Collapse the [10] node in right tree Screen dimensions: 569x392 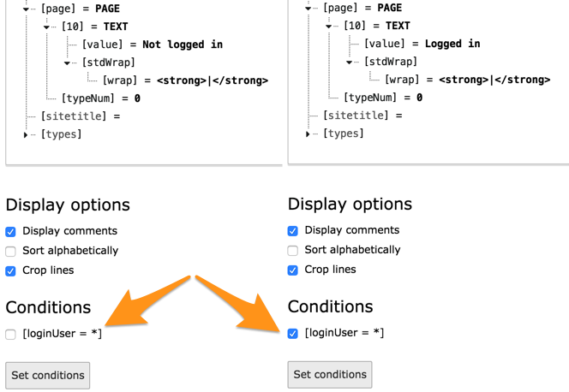coord(329,27)
